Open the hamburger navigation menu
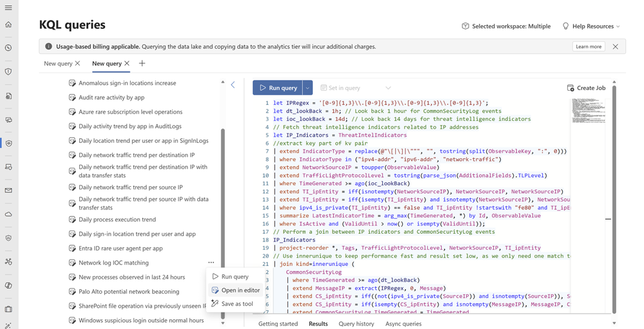The image size is (644, 329). coord(8,8)
